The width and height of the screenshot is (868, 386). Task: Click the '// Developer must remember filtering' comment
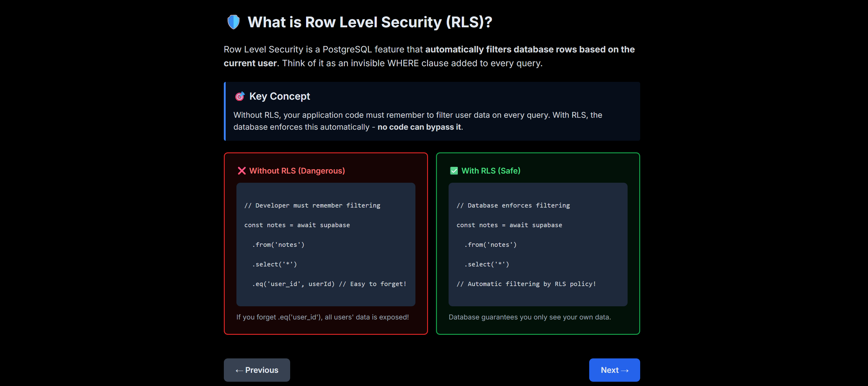click(x=312, y=206)
